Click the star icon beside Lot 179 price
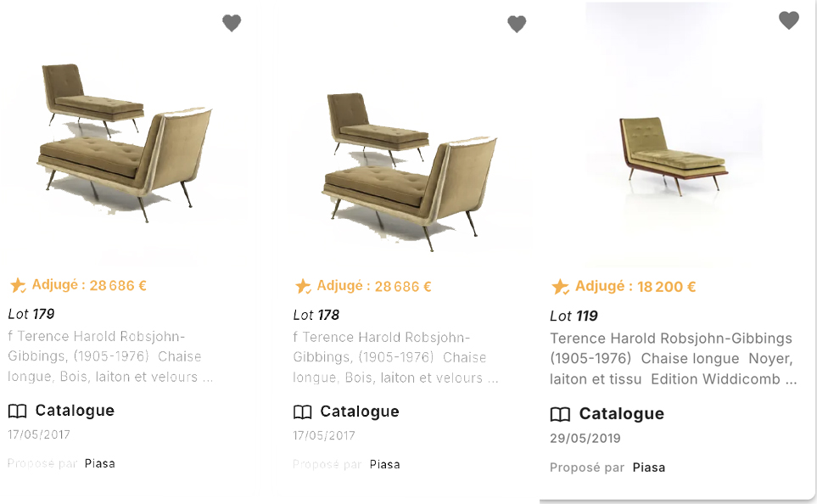This screenshot has width=817, height=504. coord(18,286)
